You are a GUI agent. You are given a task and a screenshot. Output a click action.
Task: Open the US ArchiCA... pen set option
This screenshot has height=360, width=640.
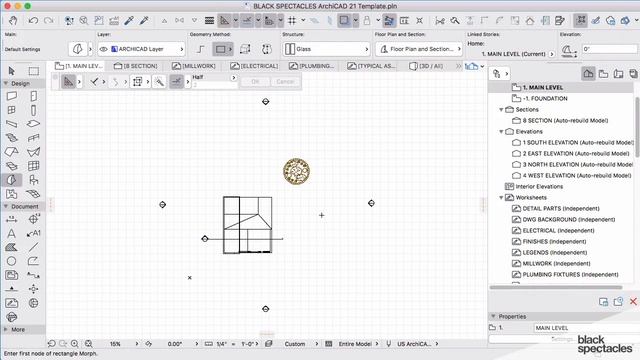(x=414, y=344)
